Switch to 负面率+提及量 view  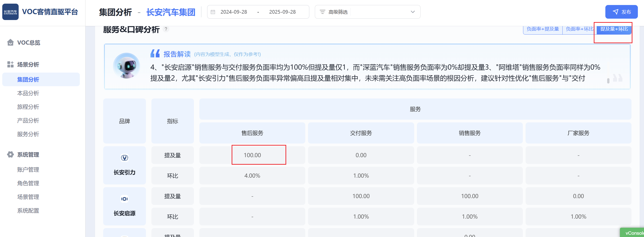(x=542, y=29)
